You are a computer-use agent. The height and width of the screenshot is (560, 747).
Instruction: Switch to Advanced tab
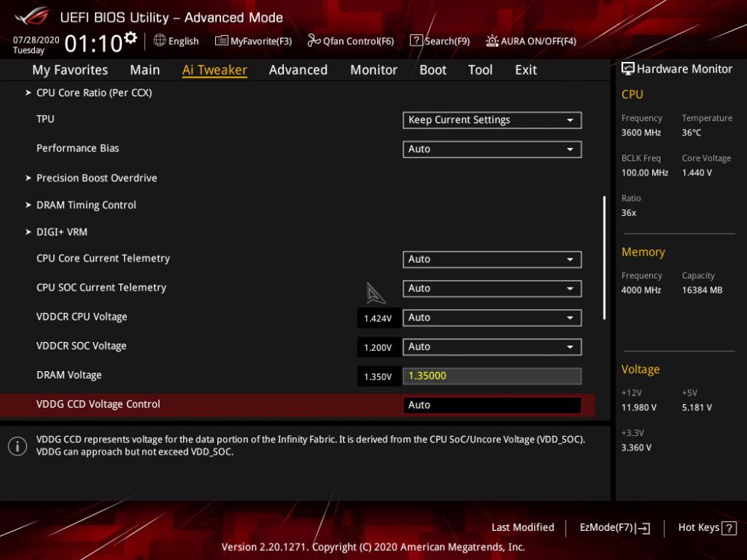click(298, 70)
